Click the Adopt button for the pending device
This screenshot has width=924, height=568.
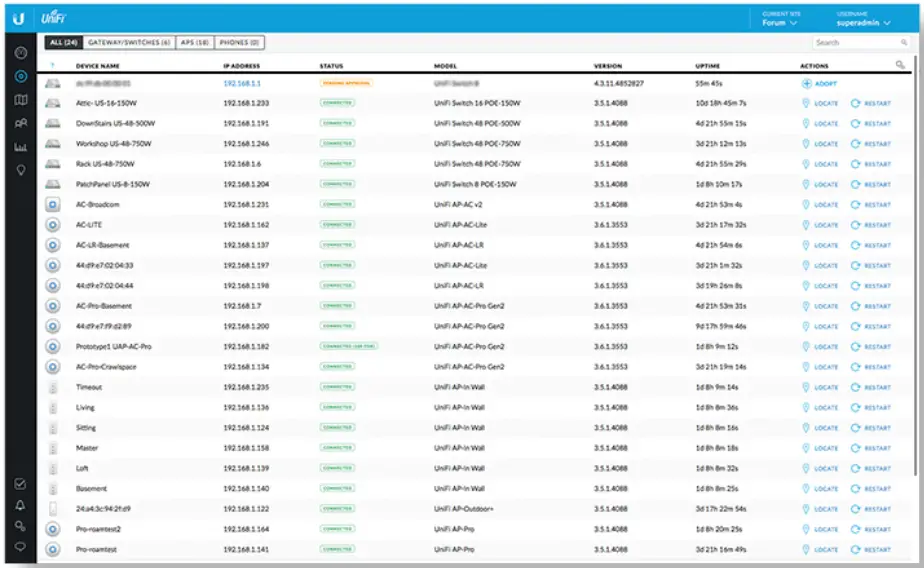coord(819,84)
